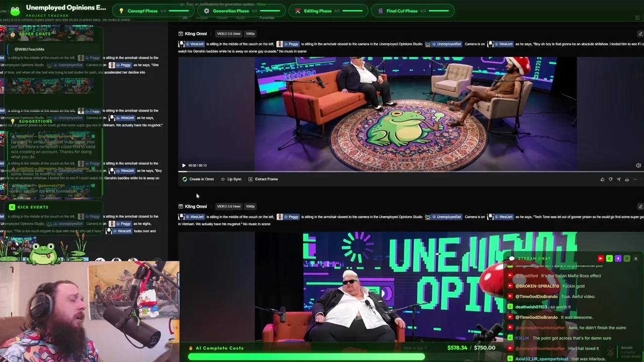
Task: Click the first video progress bar
Action: [410, 172]
